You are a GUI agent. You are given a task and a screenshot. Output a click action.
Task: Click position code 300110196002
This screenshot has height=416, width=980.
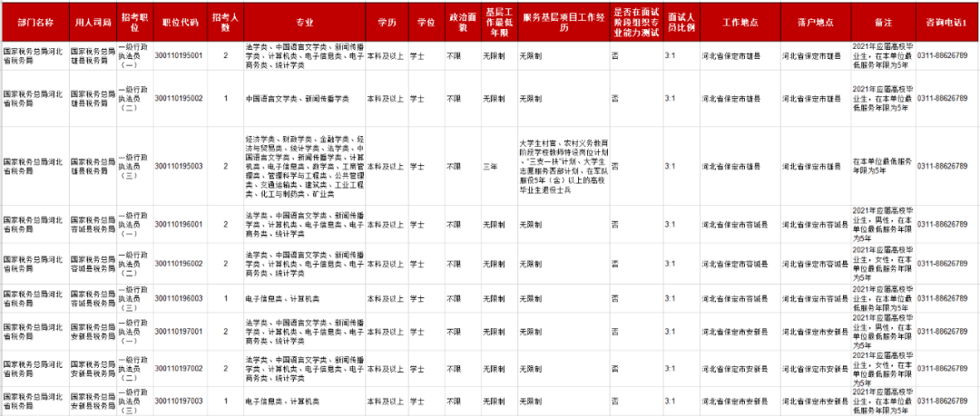point(179,265)
